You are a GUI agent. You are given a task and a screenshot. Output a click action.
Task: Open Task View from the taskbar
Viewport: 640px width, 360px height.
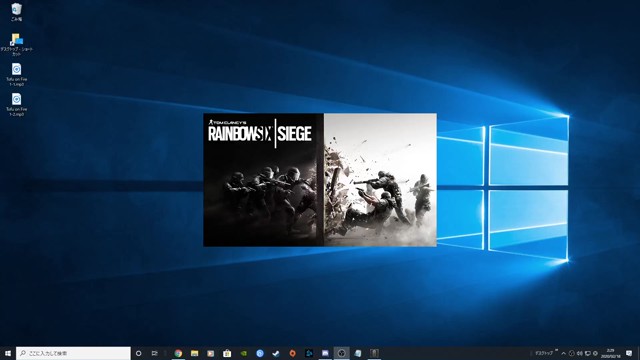click(x=154, y=353)
